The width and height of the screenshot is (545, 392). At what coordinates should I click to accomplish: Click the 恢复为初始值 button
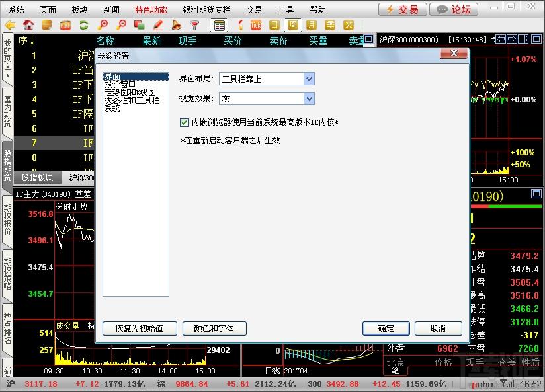[x=140, y=329]
